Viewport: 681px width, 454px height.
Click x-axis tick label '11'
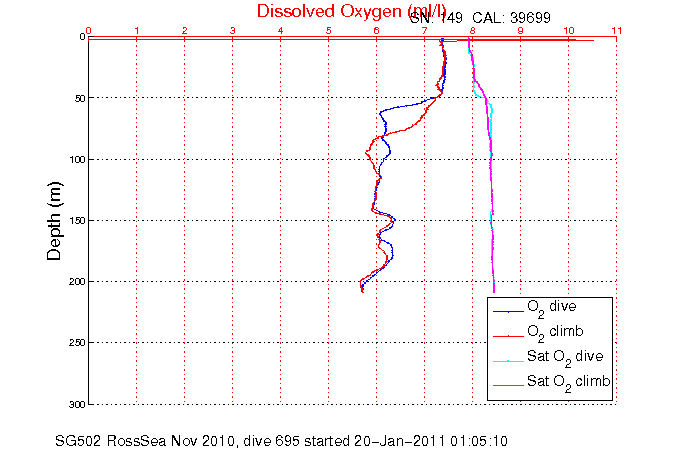coord(617,31)
